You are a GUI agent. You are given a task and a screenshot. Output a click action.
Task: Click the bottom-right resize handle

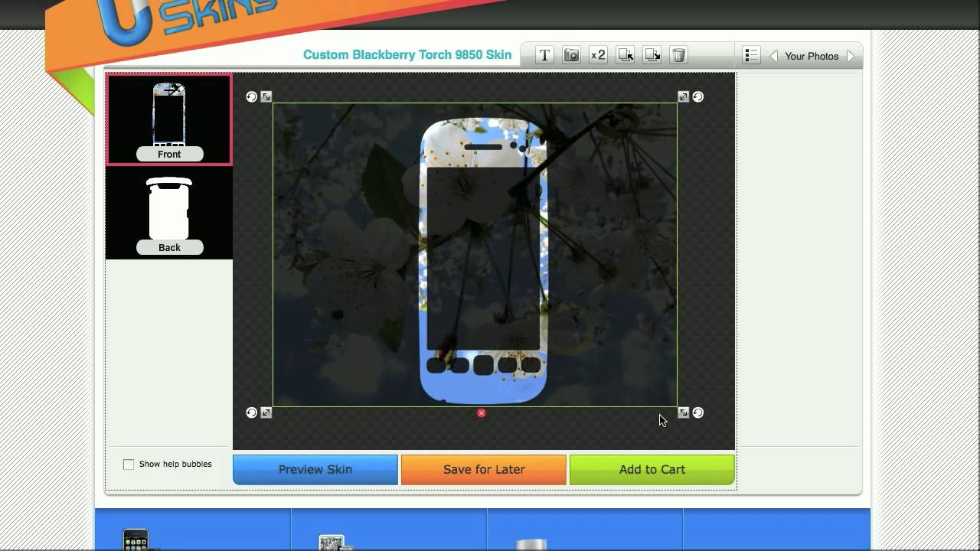coord(684,412)
